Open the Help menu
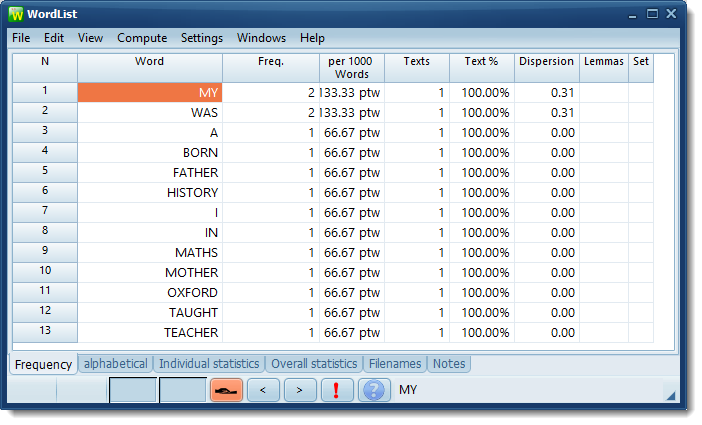The width and height of the screenshot is (702, 425). pyautogui.click(x=312, y=38)
